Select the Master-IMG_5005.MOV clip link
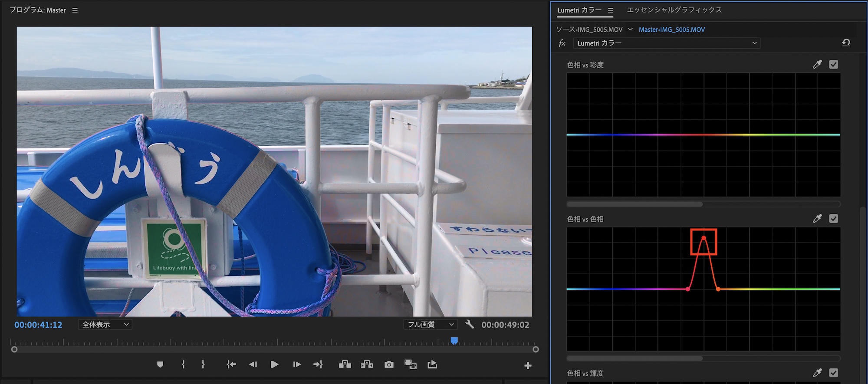868x384 pixels. (x=671, y=30)
